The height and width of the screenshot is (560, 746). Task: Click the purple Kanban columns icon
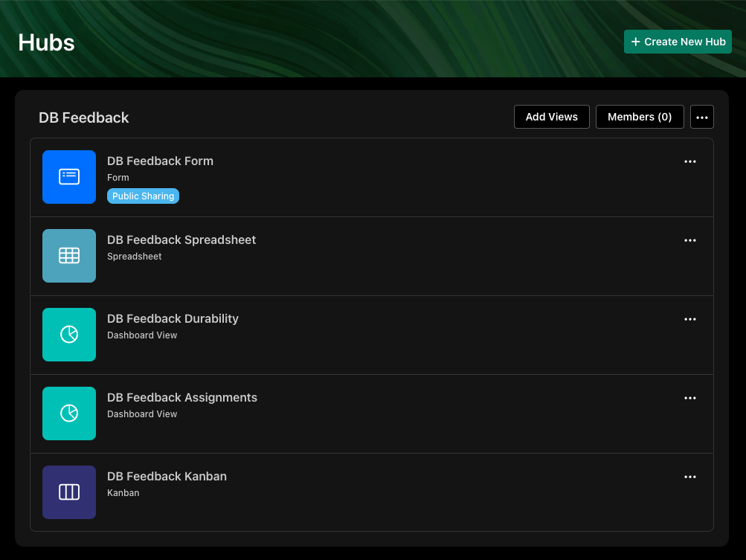point(69,492)
